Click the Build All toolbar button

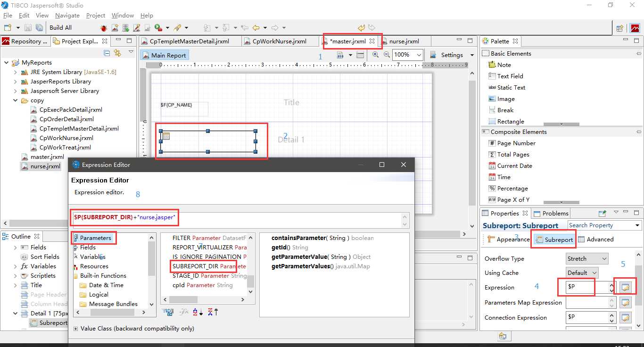(x=60, y=28)
